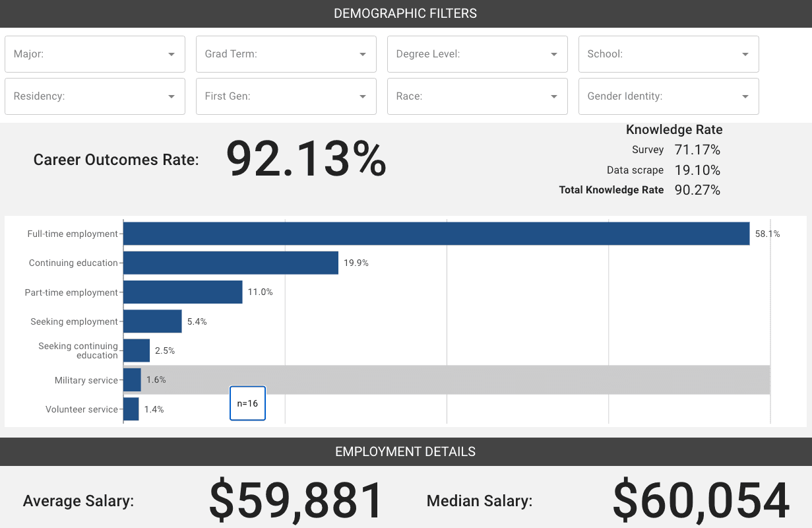Screen dimensions: 812x528
Task: Open the Residency filter dropdown
Action: (x=95, y=96)
